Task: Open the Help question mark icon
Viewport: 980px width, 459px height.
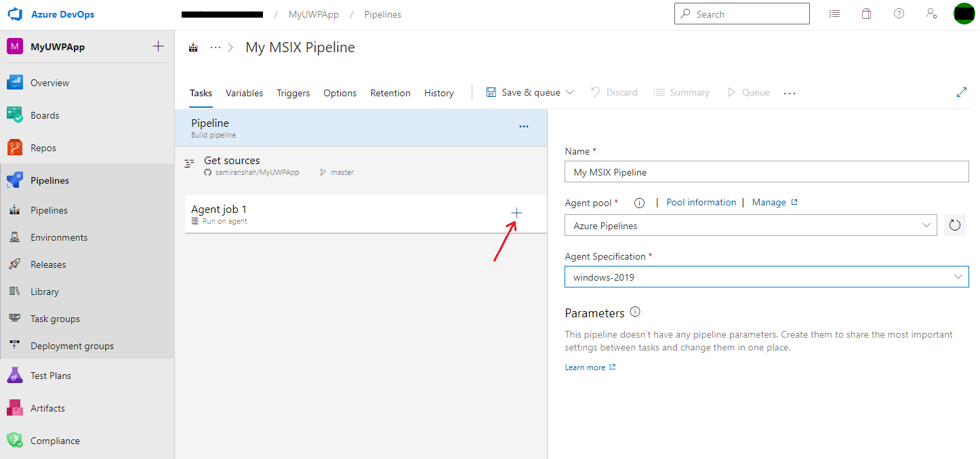Action: pyautogui.click(x=899, y=14)
